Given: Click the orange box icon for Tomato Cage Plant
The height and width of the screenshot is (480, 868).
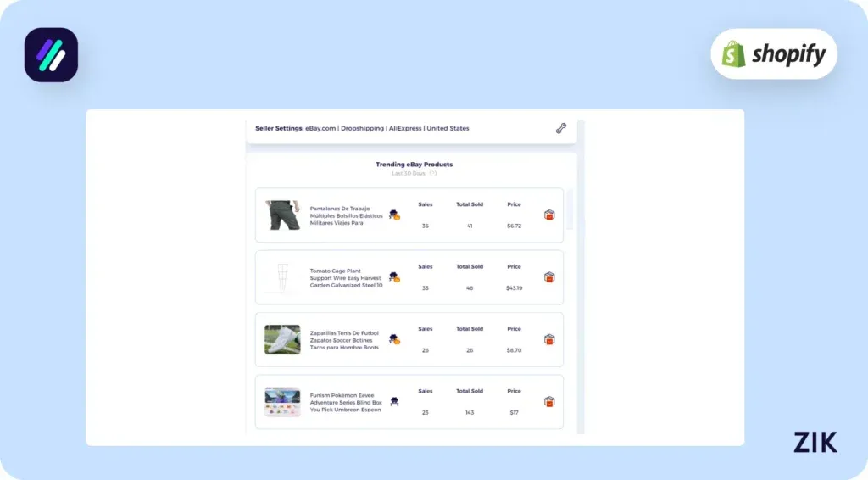Looking at the screenshot, I should point(549,276).
